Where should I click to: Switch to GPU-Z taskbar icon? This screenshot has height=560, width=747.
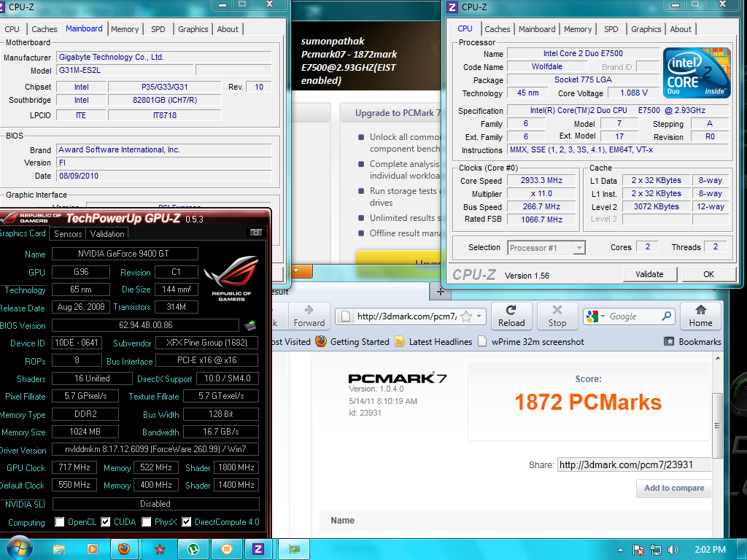point(295,549)
